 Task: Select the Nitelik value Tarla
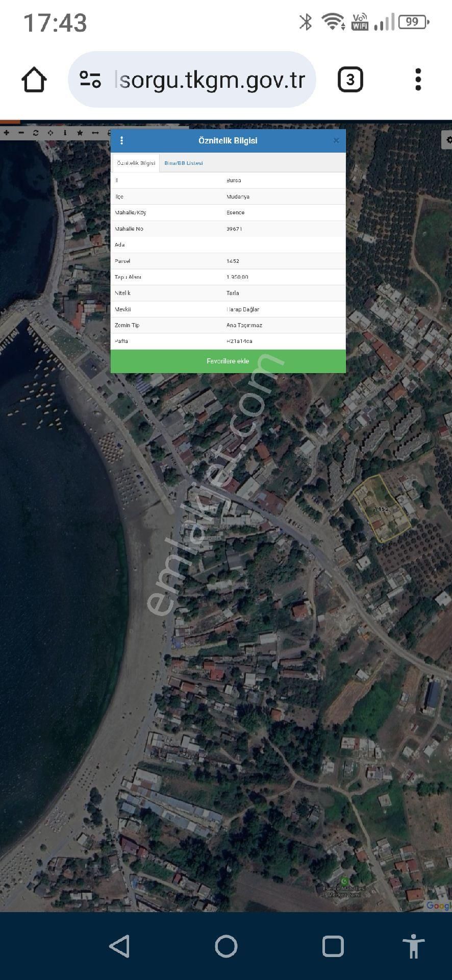pyautogui.click(x=233, y=293)
